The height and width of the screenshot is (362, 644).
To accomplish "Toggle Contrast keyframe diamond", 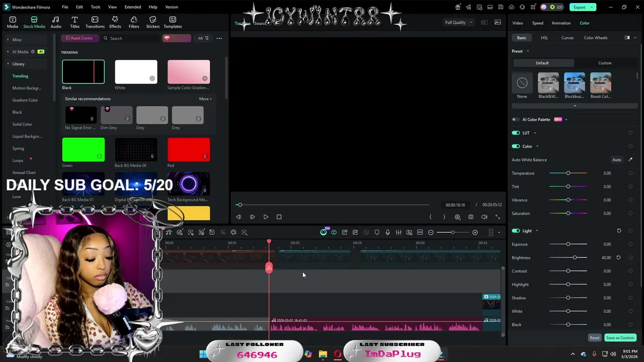I will tap(630, 271).
